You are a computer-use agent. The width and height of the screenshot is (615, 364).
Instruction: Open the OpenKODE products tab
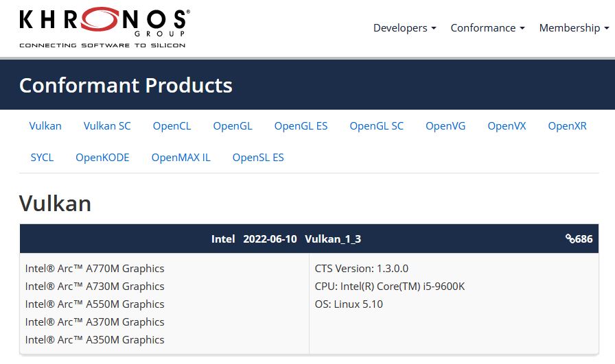click(102, 158)
